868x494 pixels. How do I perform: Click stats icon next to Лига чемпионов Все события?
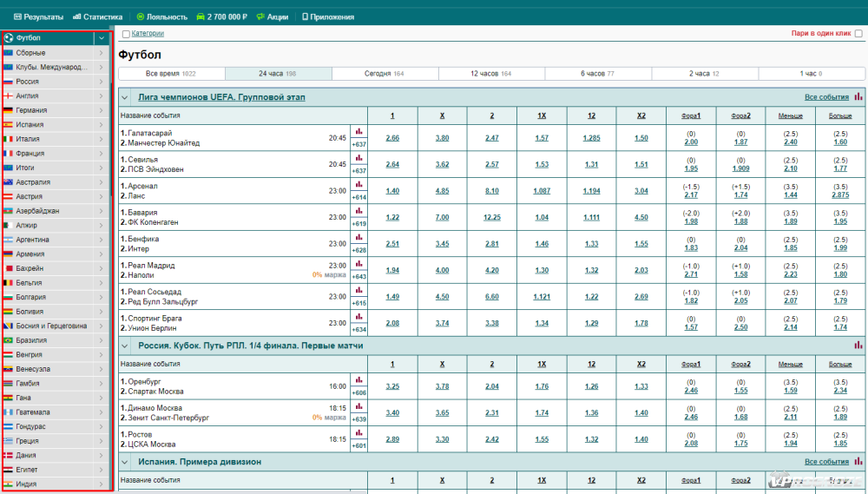pyautogui.click(x=858, y=97)
